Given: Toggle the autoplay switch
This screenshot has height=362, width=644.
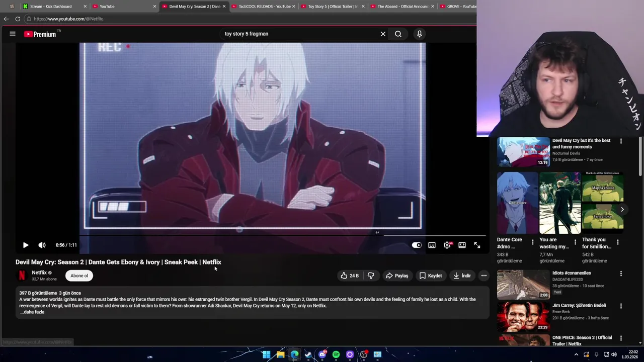Looking at the screenshot, I should [417, 245].
